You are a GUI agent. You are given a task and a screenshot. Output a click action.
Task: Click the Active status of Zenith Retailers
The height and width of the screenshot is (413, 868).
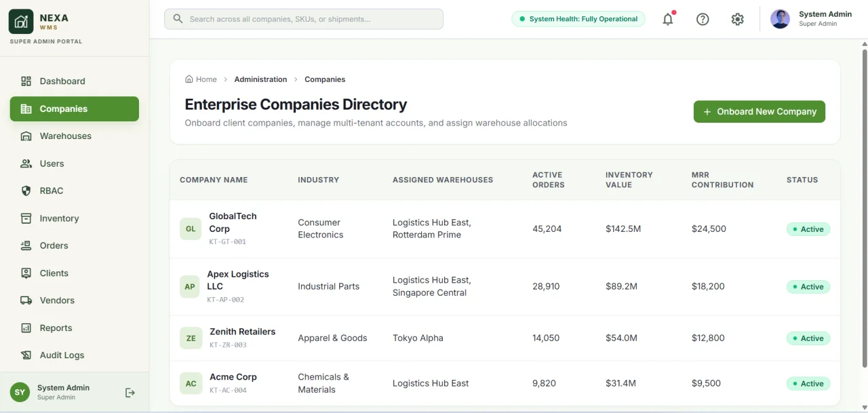click(808, 338)
